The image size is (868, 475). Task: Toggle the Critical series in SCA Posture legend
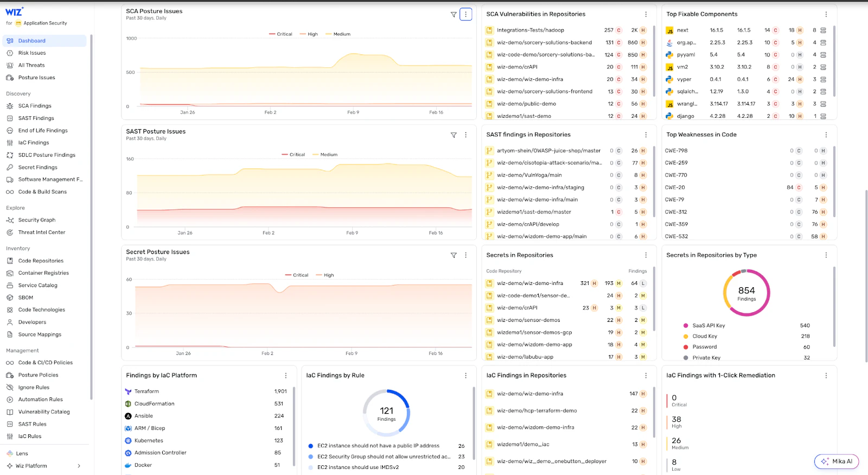coord(280,34)
